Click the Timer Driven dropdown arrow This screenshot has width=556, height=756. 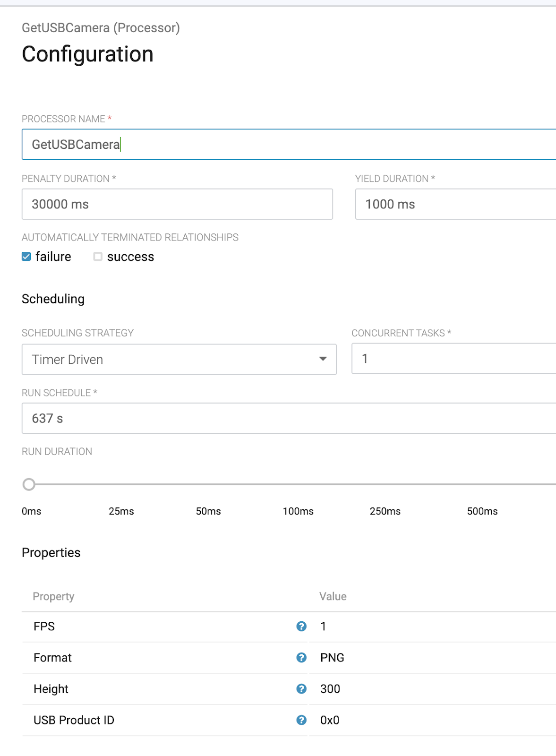[x=323, y=359]
